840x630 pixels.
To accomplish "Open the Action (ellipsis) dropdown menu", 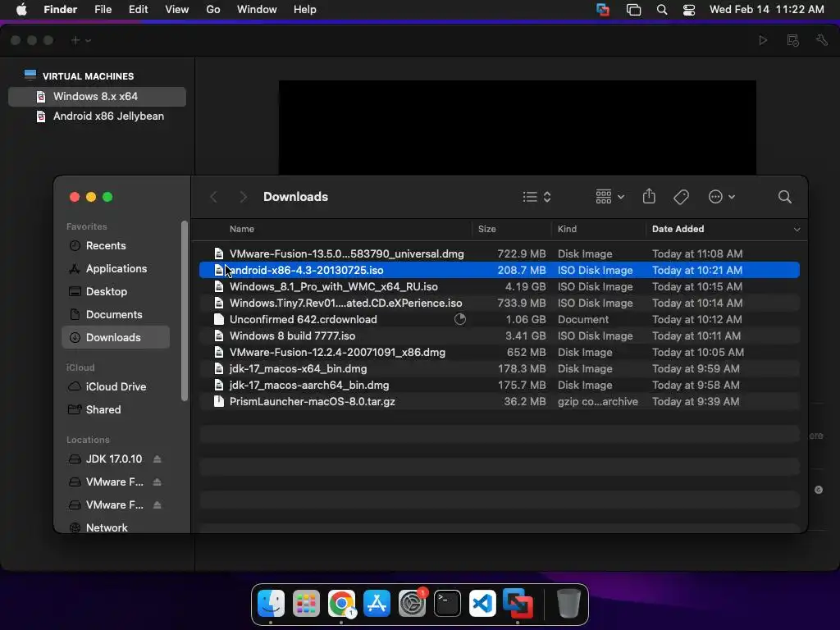I will pos(722,197).
